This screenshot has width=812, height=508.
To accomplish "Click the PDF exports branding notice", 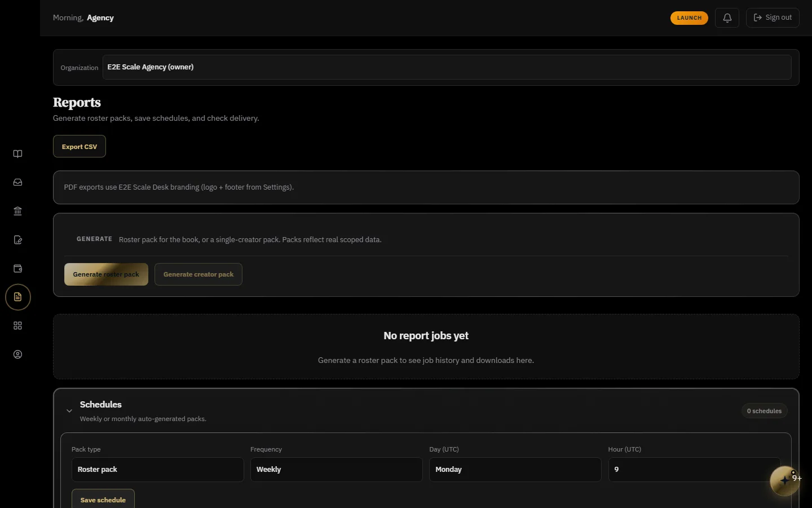I will (x=426, y=187).
